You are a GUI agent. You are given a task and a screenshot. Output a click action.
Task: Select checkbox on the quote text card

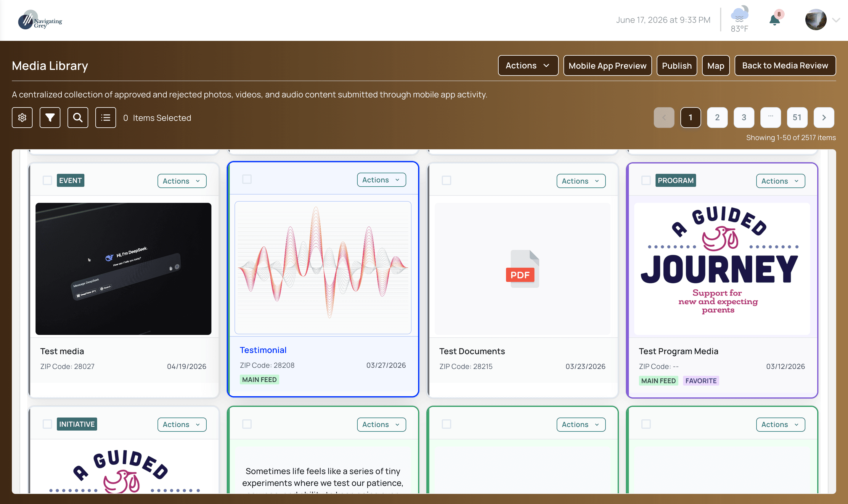pyautogui.click(x=247, y=424)
